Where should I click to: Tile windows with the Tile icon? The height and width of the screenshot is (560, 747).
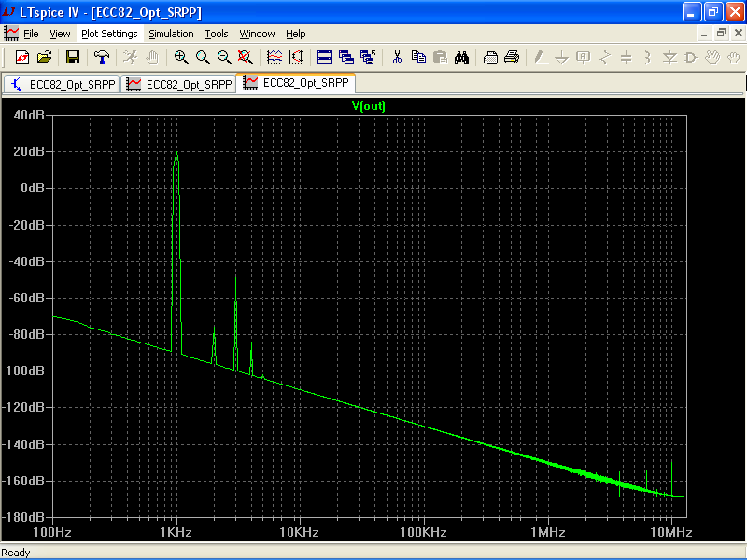coord(324,58)
